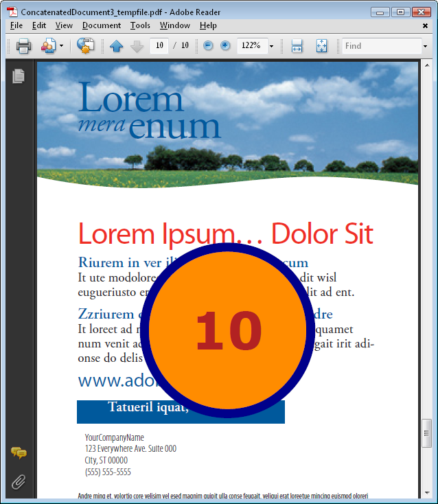Open the Tools menu
The image size is (438, 504).
pyautogui.click(x=140, y=25)
